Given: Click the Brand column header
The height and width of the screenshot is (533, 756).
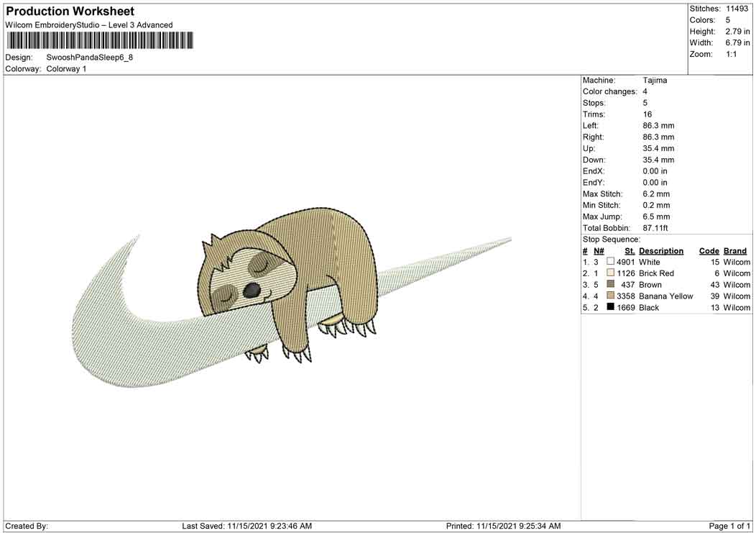Looking at the screenshot, I should tap(734, 251).
